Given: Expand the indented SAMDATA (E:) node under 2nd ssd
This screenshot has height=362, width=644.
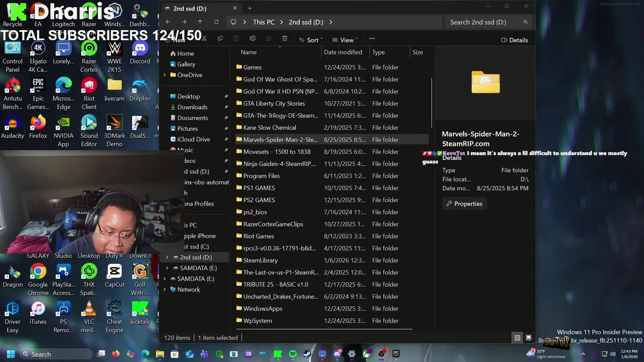Looking at the screenshot, I should pyautogui.click(x=168, y=268).
